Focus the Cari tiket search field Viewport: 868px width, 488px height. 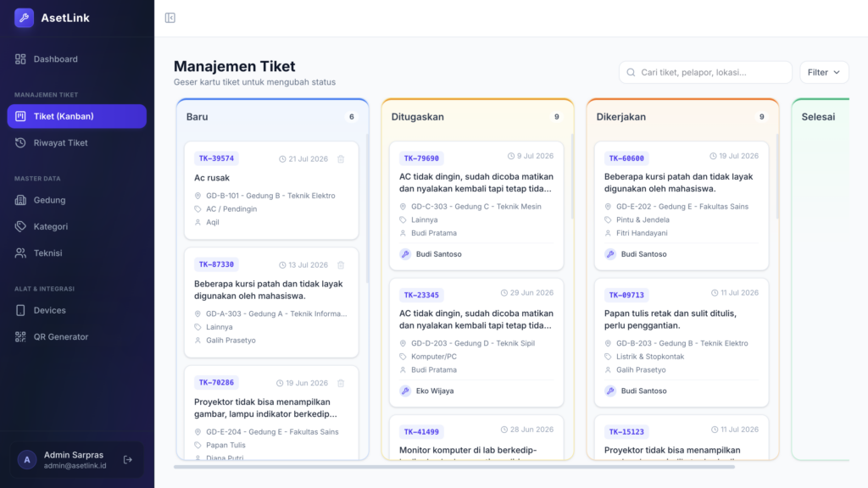tap(705, 73)
